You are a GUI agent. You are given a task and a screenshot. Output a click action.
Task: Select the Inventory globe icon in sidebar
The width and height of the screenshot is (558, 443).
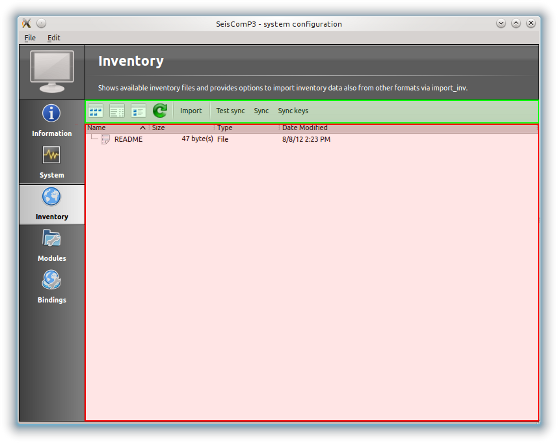click(x=52, y=197)
